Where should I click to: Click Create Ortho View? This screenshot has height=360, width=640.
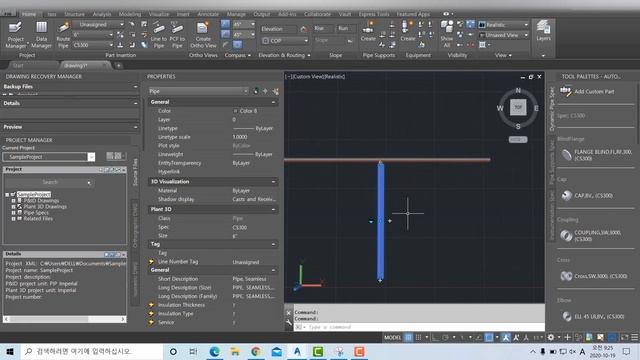coord(203,35)
